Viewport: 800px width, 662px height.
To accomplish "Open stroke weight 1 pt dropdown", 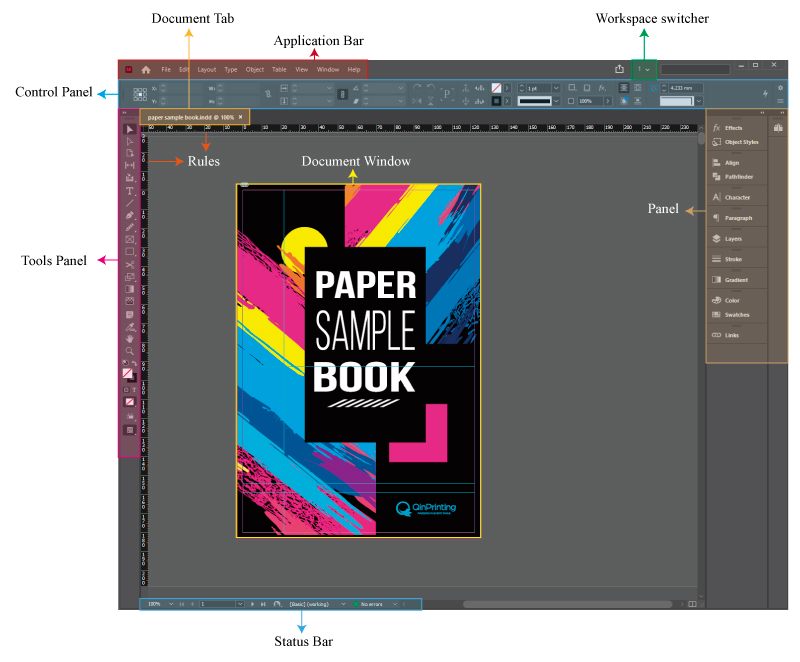I will 557,88.
